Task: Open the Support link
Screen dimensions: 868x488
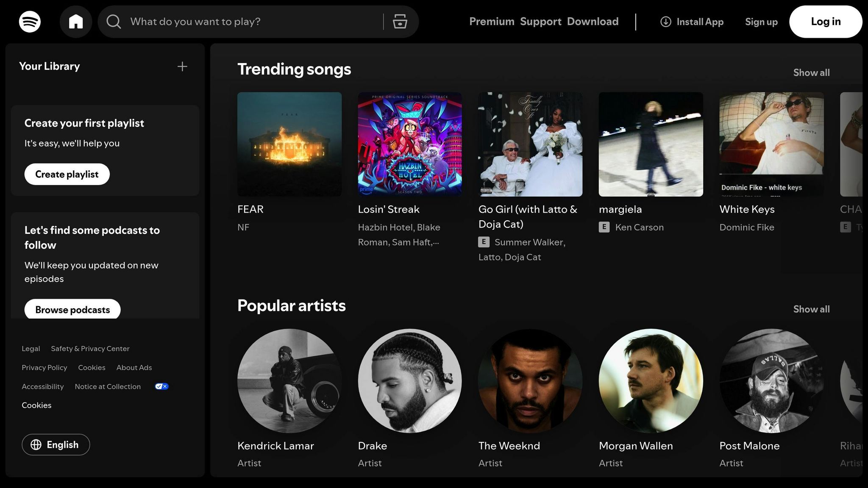Action: tap(541, 22)
